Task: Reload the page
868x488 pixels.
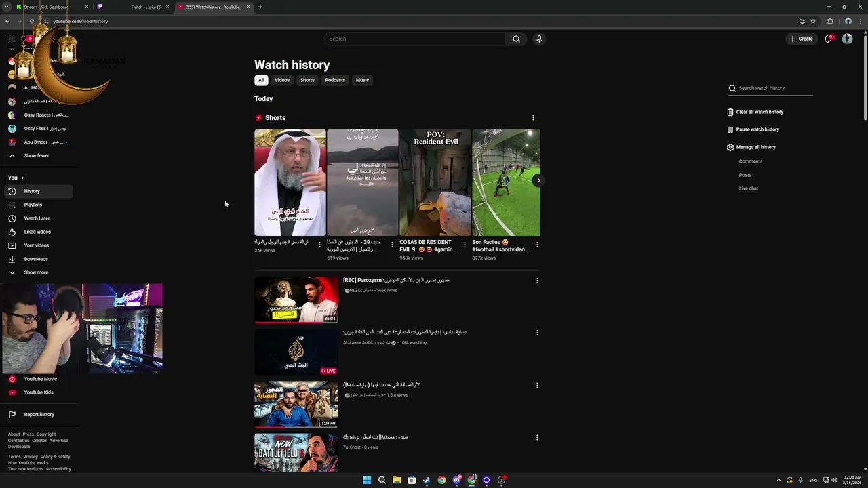Action: (31, 21)
